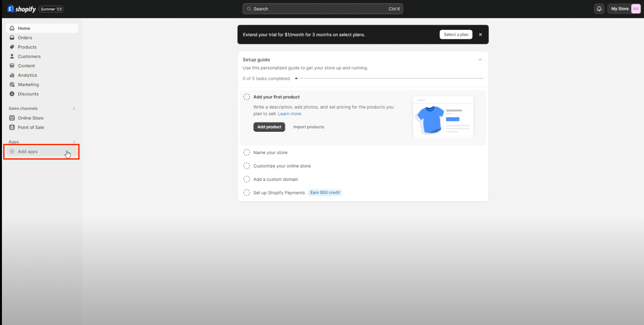This screenshot has height=325, width=644.
Task: Click Import products
Action: click(309, 127)
